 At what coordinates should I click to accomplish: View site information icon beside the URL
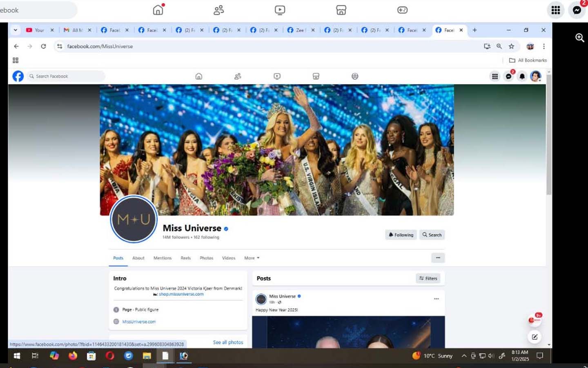click(x=60, y=46)
